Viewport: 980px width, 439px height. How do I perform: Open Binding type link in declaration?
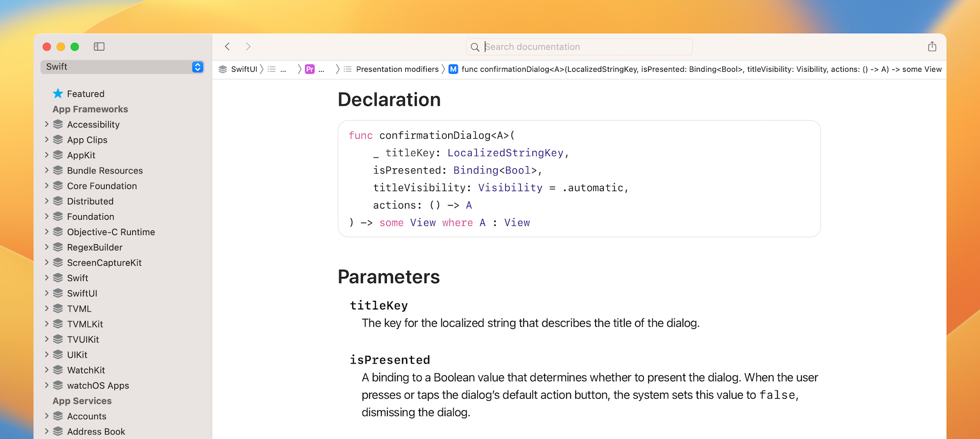click(x=476, y=170)
